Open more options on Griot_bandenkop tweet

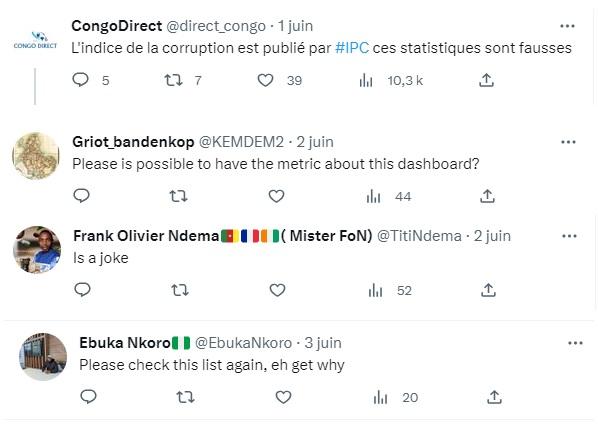tap(568, 142)
